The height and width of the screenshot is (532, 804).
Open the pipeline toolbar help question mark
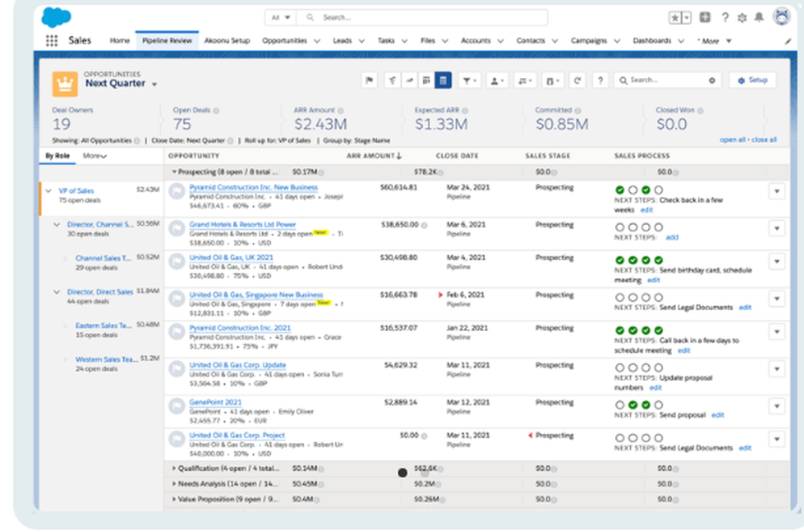tap(601, 80)
